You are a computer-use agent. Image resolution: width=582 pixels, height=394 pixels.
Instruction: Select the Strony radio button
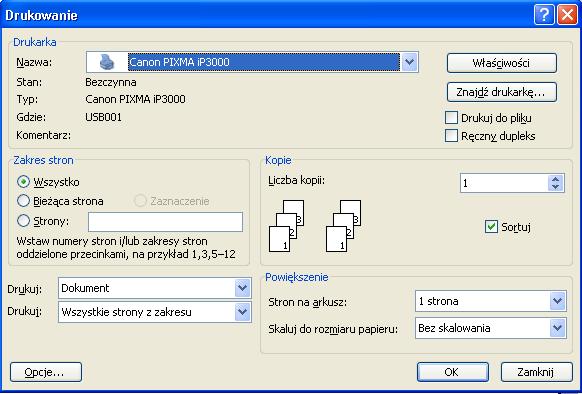(x=23, y=221)
